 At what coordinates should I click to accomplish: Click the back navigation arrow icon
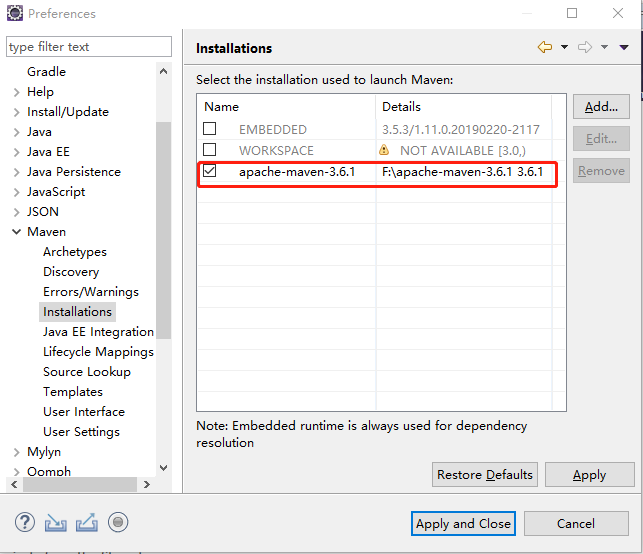point(545,47)
